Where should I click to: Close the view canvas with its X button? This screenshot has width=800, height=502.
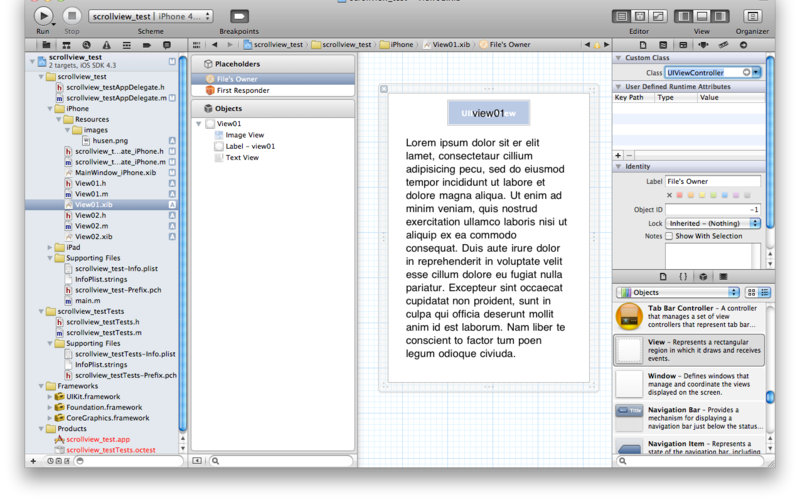click(x=384, y=89)
